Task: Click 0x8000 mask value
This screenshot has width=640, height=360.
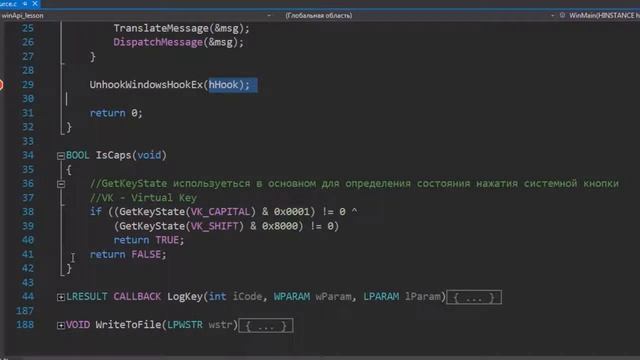Action: [x=280, y=226]
